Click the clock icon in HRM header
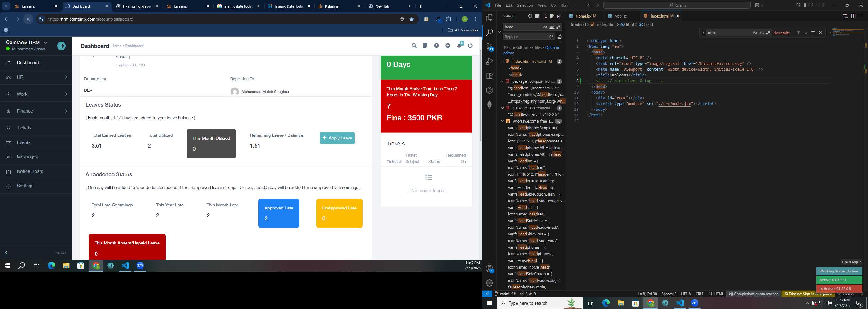 [x=436, y=46]
